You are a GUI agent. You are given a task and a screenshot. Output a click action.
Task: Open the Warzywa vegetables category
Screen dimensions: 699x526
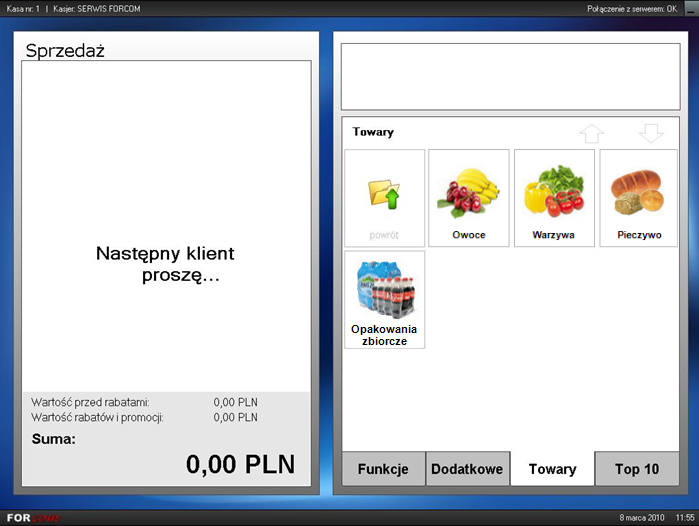pos(554,198)
